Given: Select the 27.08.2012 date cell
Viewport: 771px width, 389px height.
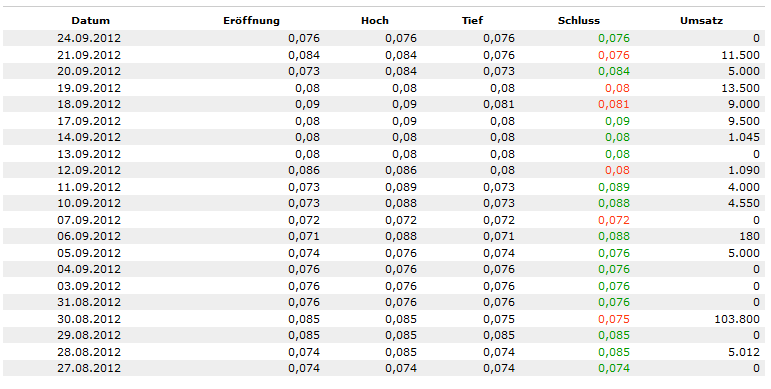Looking at the screenshot, I should pyautogui.click(x=89, y=368).
